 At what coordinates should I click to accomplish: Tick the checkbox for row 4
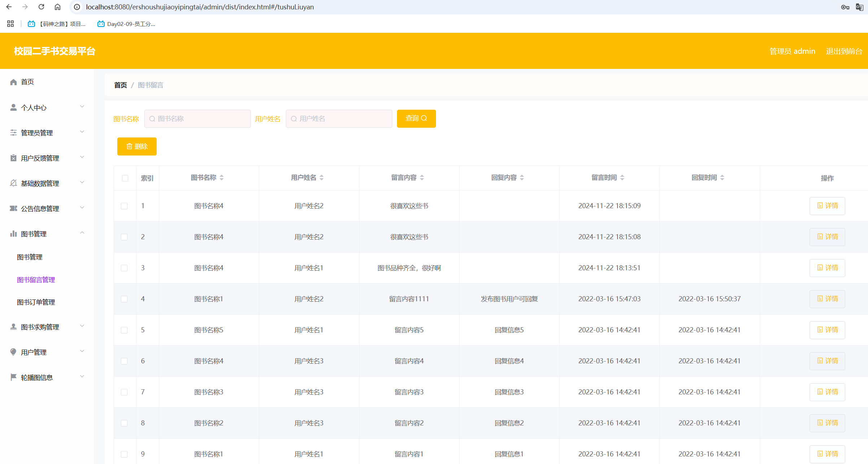point(124,299)
